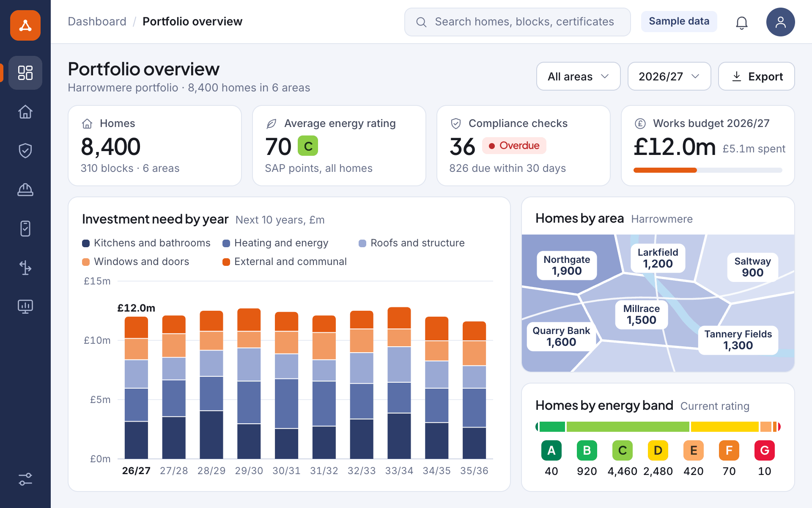Click the orange app logo icon

coord(25,25)
